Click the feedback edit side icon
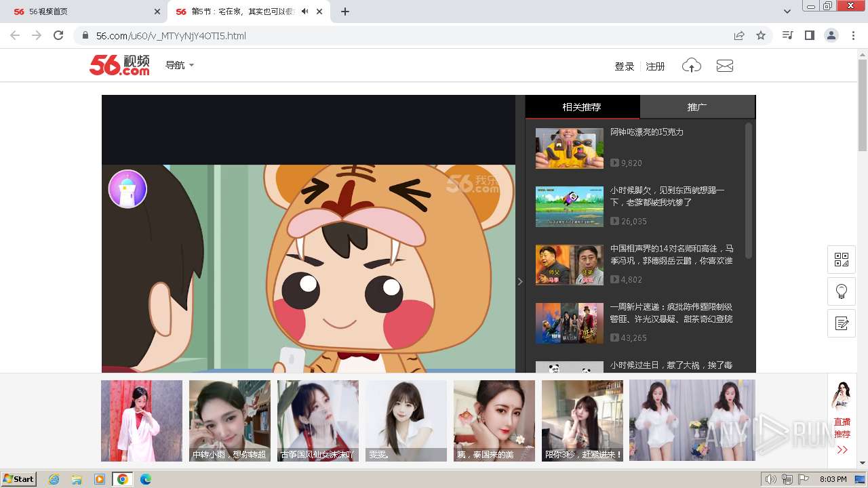868x488 pixels. pos(842,323)
